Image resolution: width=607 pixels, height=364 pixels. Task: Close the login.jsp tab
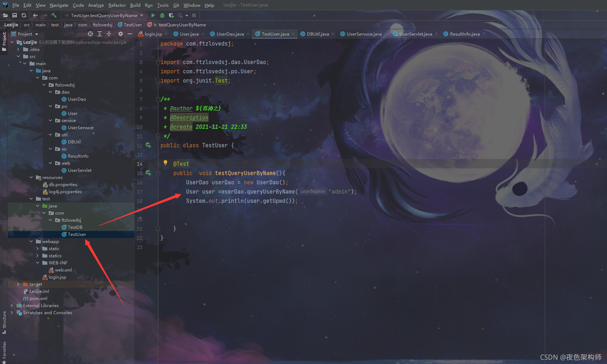[166, 34]
